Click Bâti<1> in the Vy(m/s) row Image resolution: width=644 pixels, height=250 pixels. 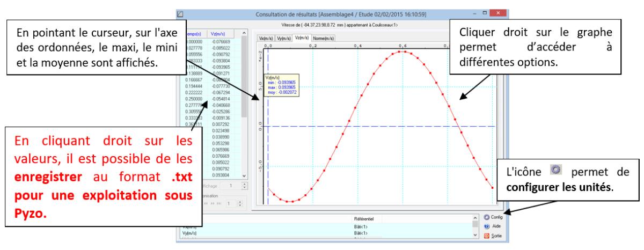pyautogui.click(x=361, y=233)
